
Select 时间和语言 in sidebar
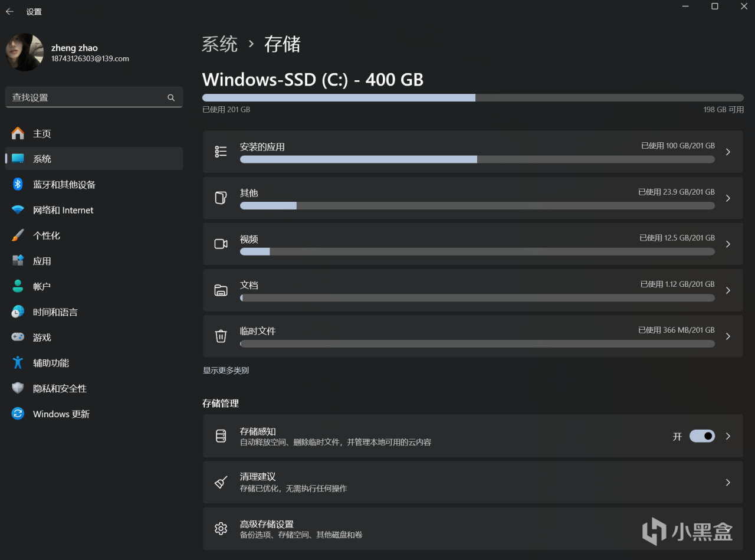pyautogui.click(x=94, y=312)
